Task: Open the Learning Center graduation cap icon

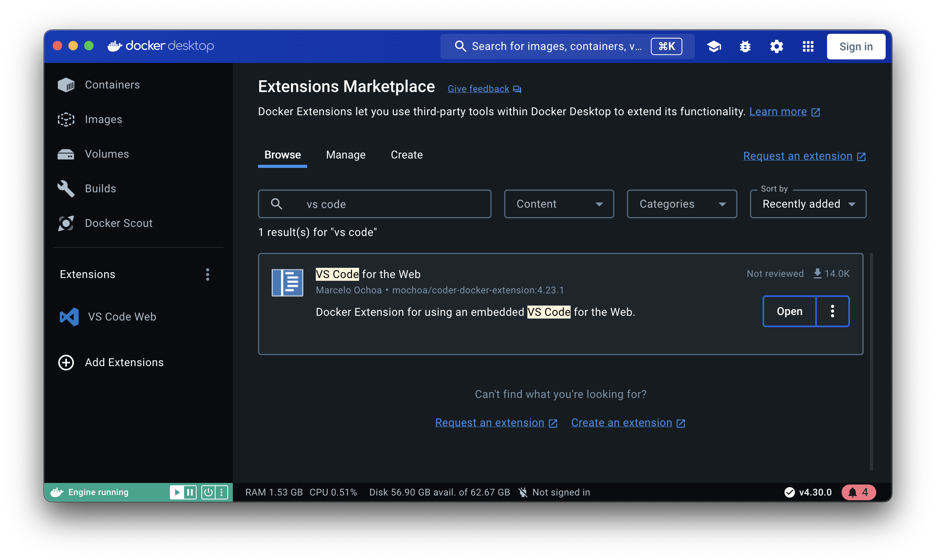Action: (x=714, y=46)
